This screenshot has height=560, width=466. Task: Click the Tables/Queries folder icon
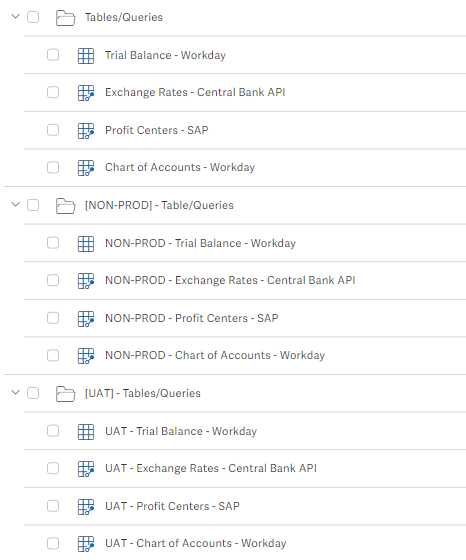point(66,18)
